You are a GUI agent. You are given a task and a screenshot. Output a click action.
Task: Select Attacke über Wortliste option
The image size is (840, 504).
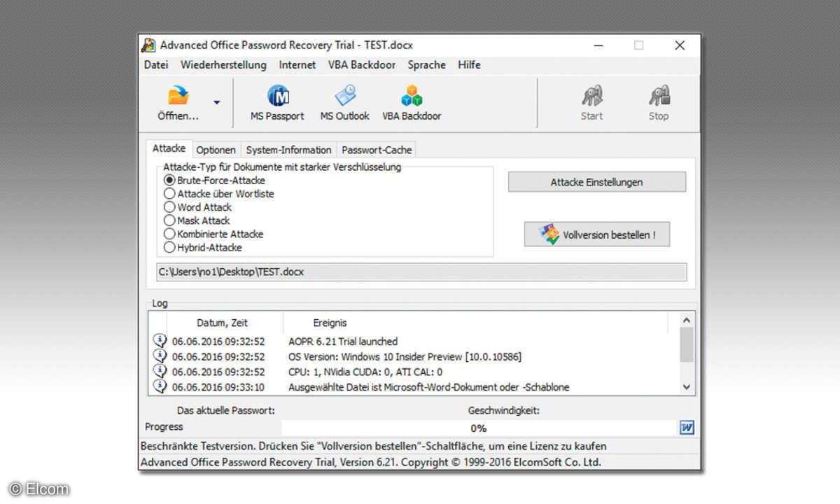point(169,194)
